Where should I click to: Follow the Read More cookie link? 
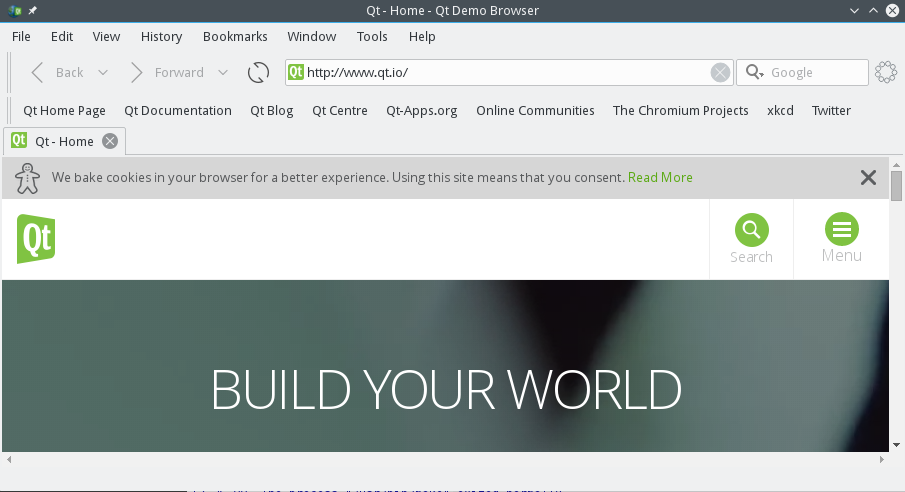coord(660,177)
